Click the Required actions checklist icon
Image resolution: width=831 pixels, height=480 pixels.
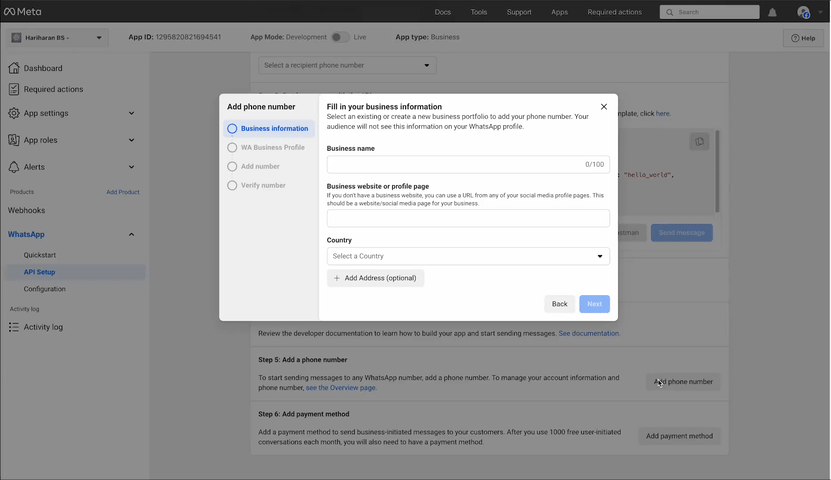click(x=14, y=89)
